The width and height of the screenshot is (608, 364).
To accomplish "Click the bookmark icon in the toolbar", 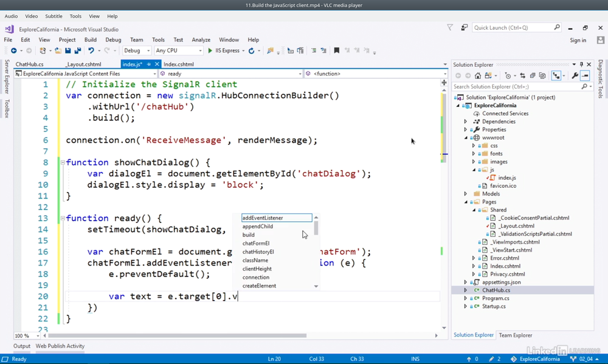I will (336, 51).
